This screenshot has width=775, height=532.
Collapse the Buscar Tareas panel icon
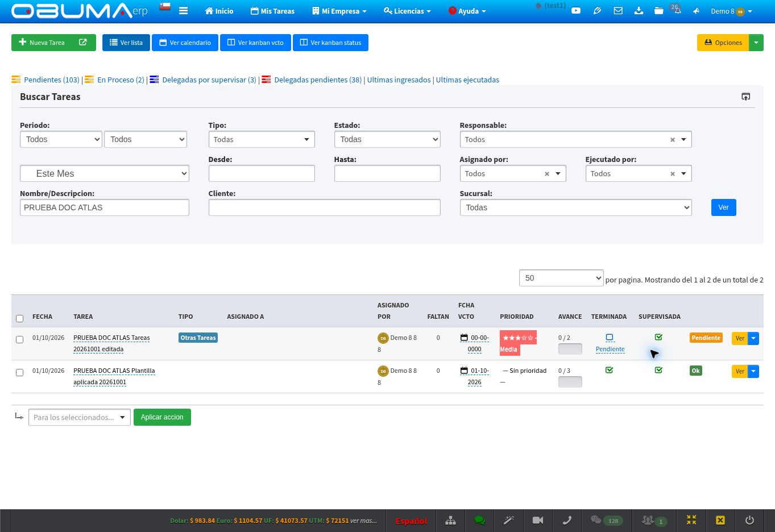pyautogui.click(x=746, y=97)
